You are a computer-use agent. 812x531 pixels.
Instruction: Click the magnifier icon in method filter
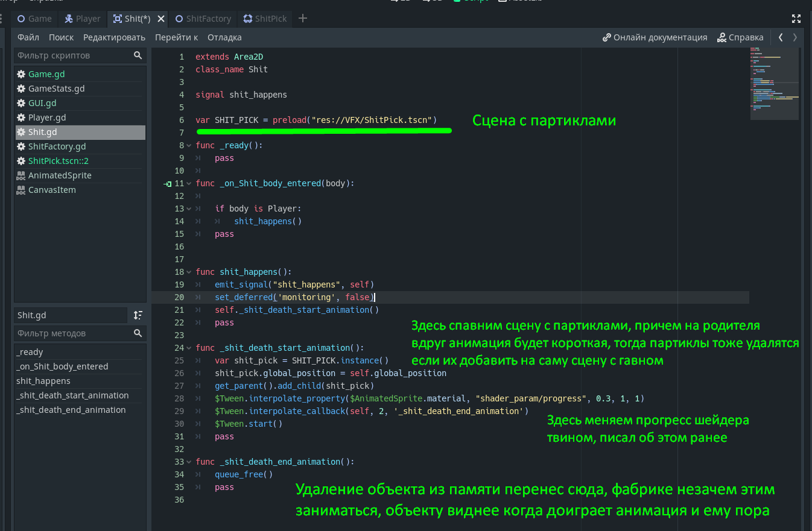pos(138,333)
